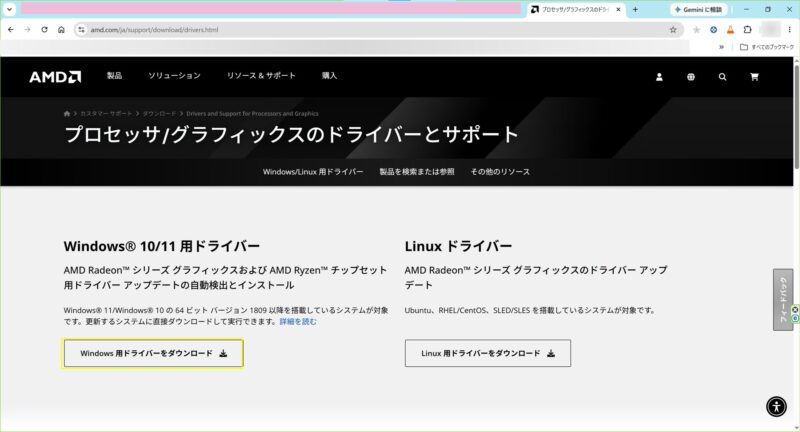Click the address bar URL field

(378, 30)
